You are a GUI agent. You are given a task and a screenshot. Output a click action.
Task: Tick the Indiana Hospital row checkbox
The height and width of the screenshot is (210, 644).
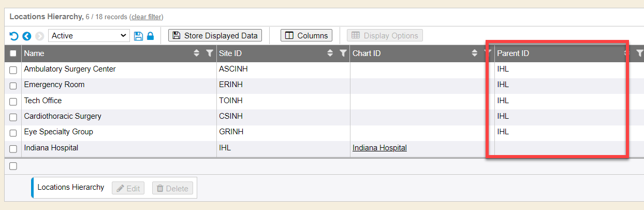(x=13, y=149)
